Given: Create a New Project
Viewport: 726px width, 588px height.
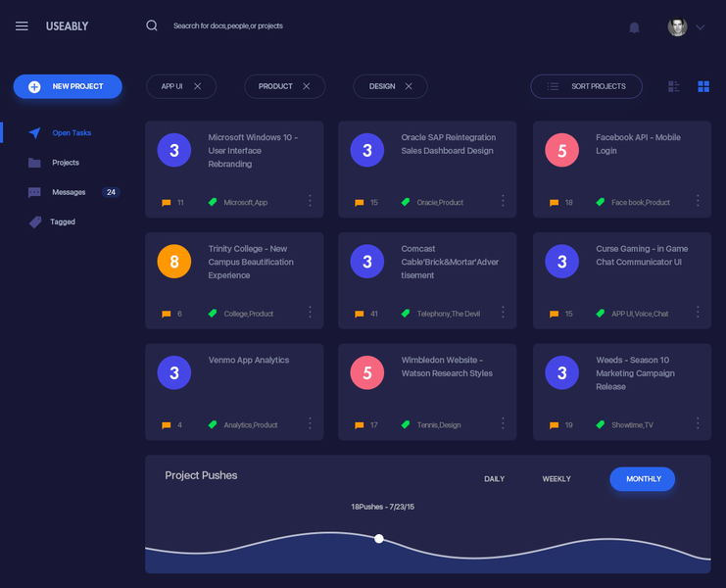Looking at the screenshot, I should tap(68, 86).
